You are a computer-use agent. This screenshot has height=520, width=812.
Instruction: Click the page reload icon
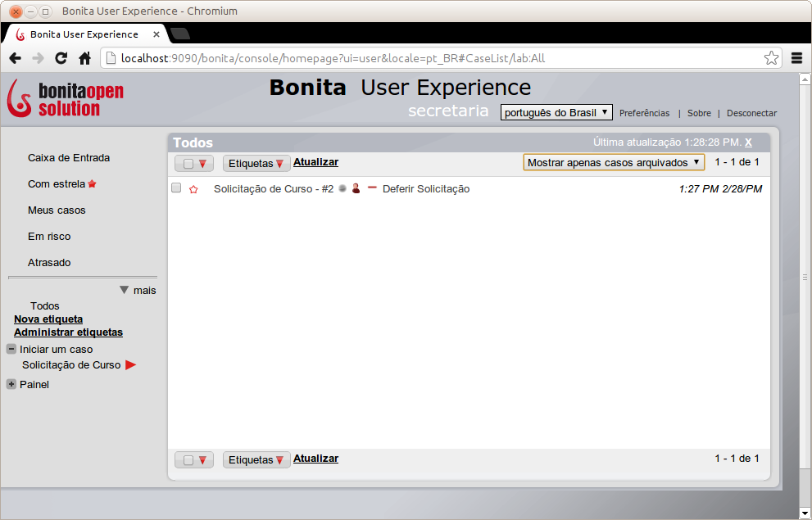61,58
